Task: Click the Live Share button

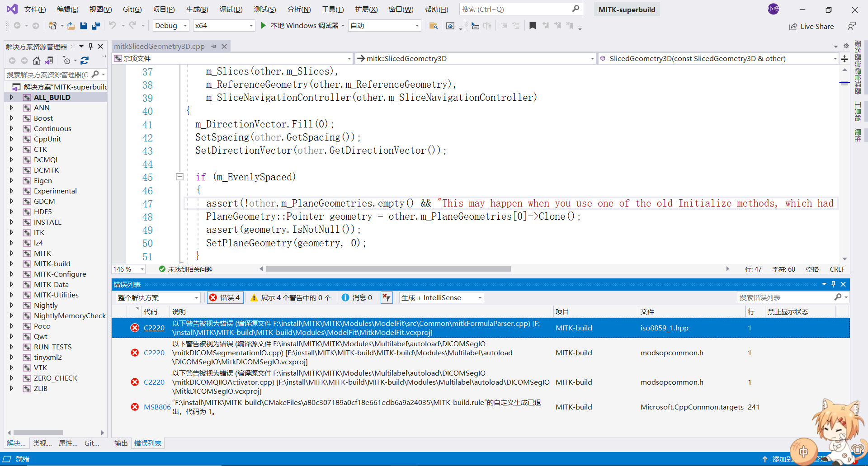Action: coord(811,26)
